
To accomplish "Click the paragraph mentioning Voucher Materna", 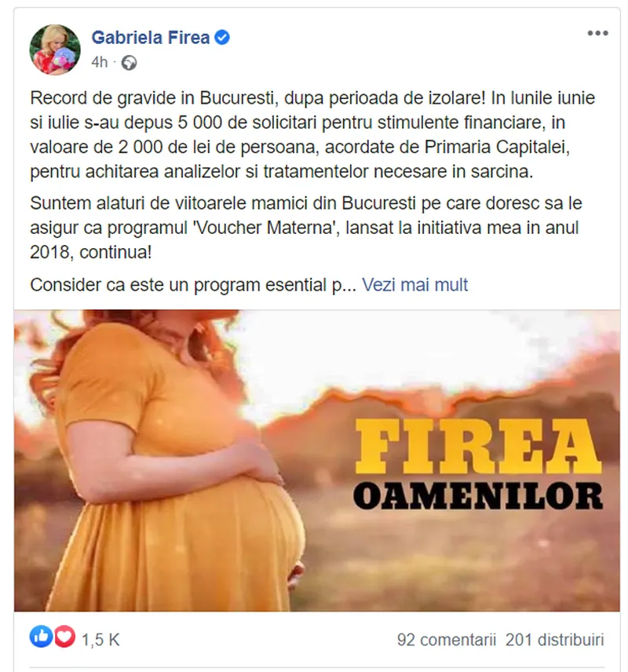I will (306, 228).
